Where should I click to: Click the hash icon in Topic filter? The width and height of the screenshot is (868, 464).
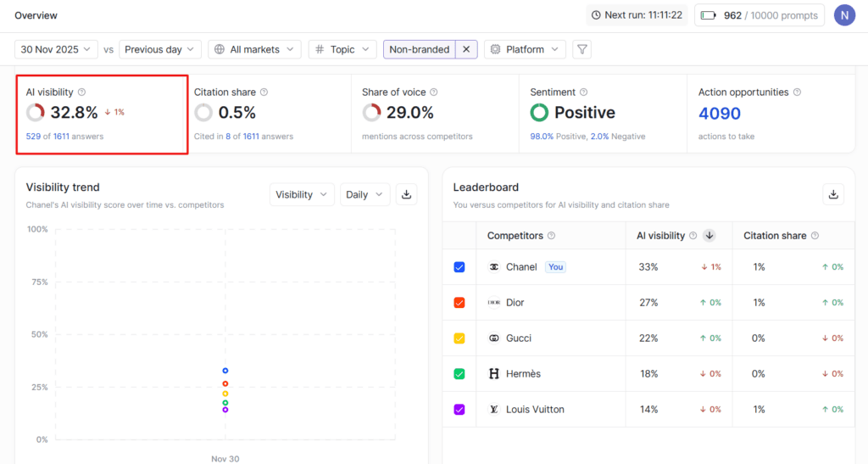click(320, 49)
